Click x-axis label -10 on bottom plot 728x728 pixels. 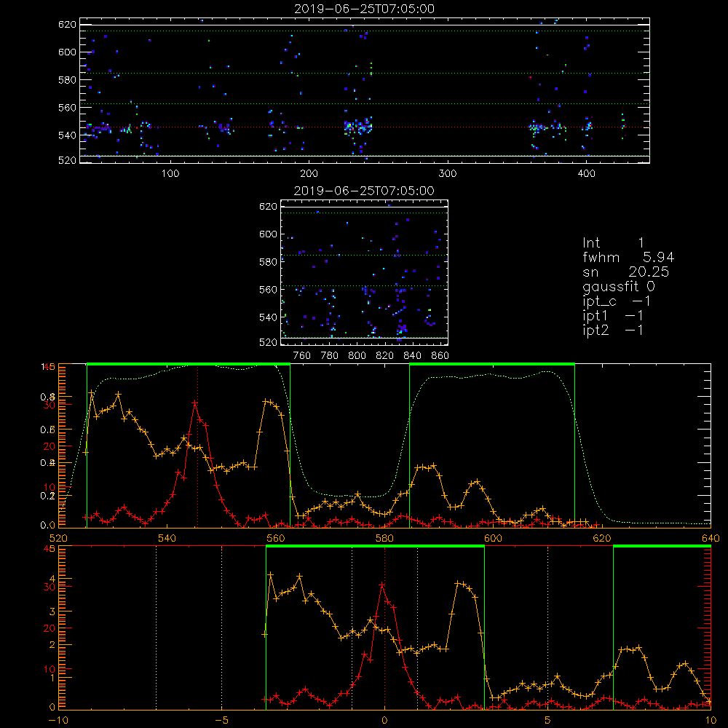coord(58,721)
